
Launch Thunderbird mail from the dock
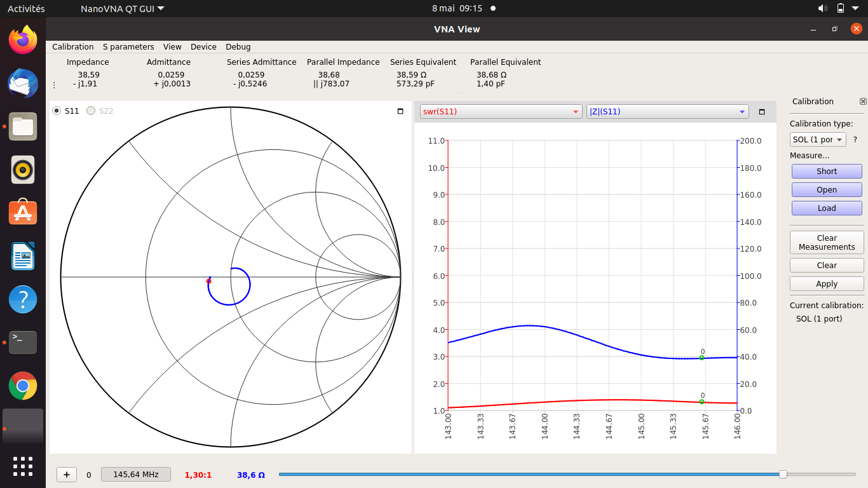tap(23, 83)
